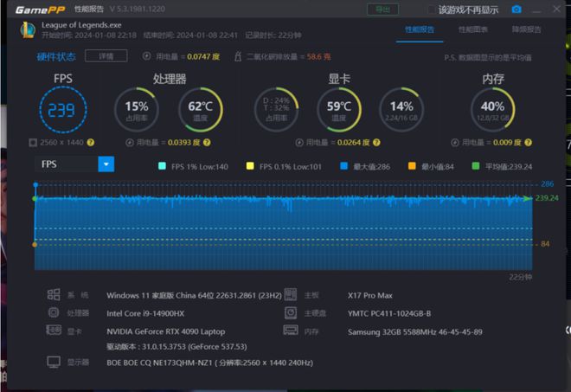Click the FPS combo box field
This screenshot has width=571, height=392.
tap(74, 164)
